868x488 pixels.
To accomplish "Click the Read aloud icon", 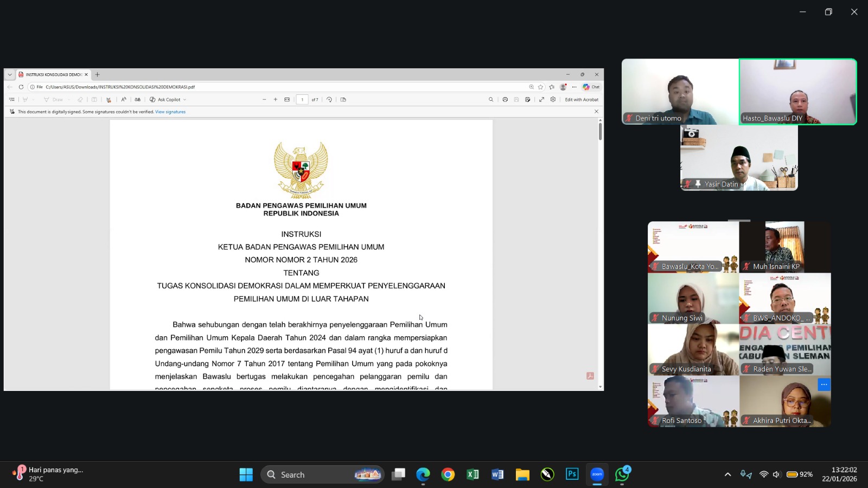I will 124,100.
